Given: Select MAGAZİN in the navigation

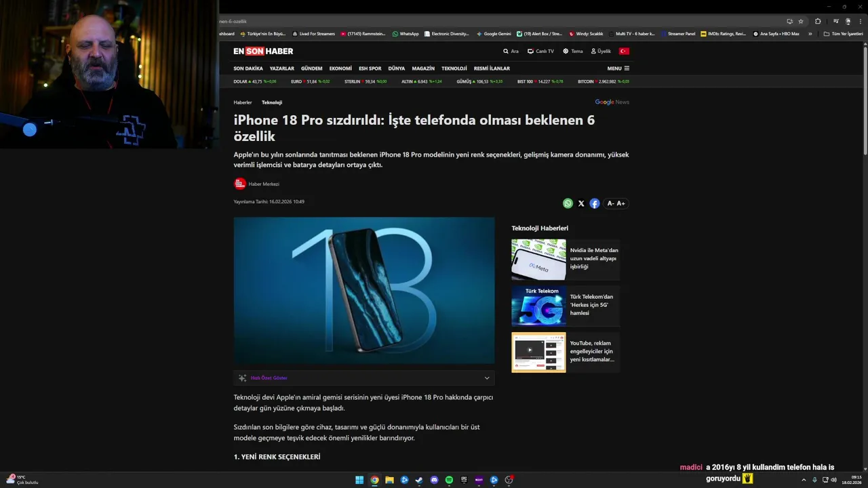Looking at the screenshot, I should [x=423, y=68].
